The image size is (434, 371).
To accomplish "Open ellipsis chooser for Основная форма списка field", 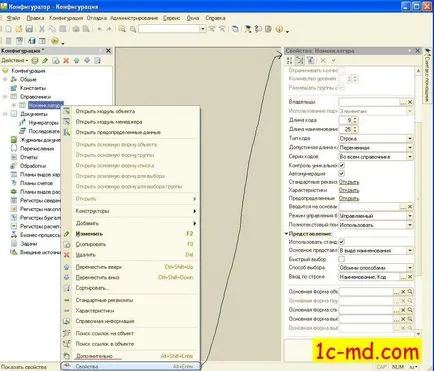I will coord(396,310).
